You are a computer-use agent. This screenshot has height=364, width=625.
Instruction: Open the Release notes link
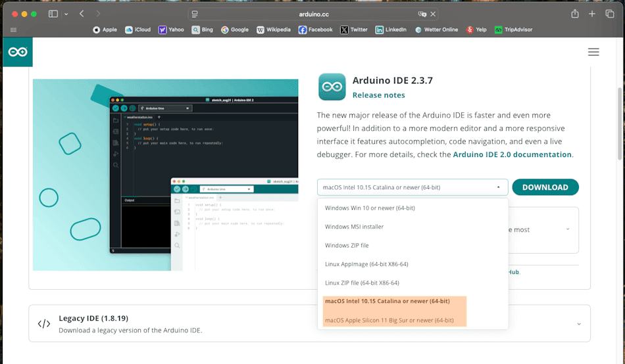[378, 95]
